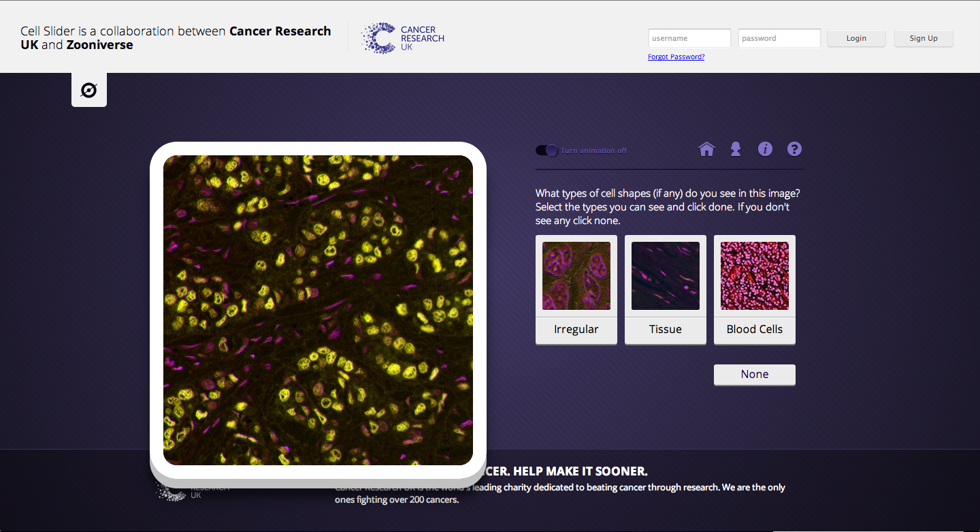Toggle the animation switch off
This screenshot has width=980, height=532.
546,151
